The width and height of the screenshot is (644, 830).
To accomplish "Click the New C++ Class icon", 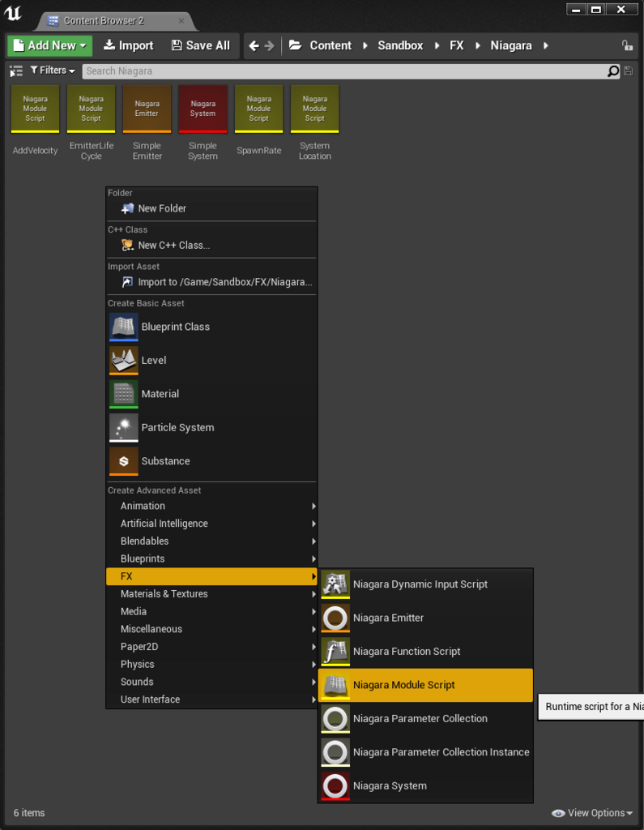I will (x=127, y=246).
